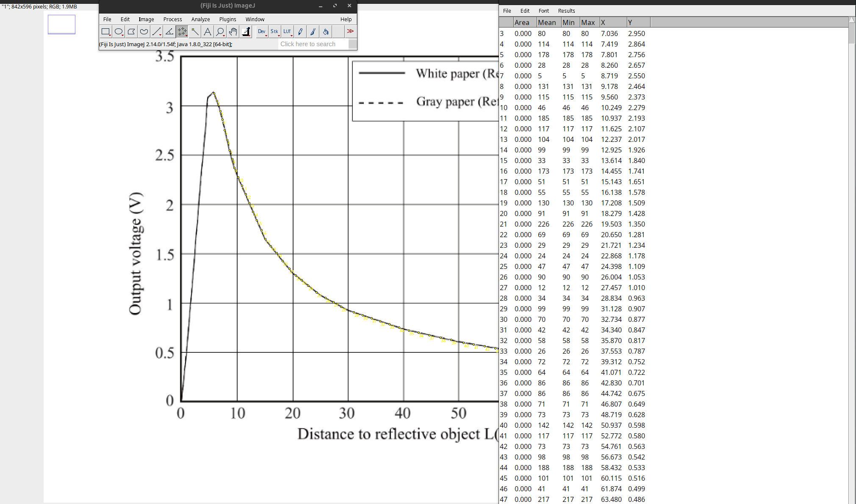Open the Results menu in the Results window
The height and width of the screenshot is (504, 856).
click(566, 11)
